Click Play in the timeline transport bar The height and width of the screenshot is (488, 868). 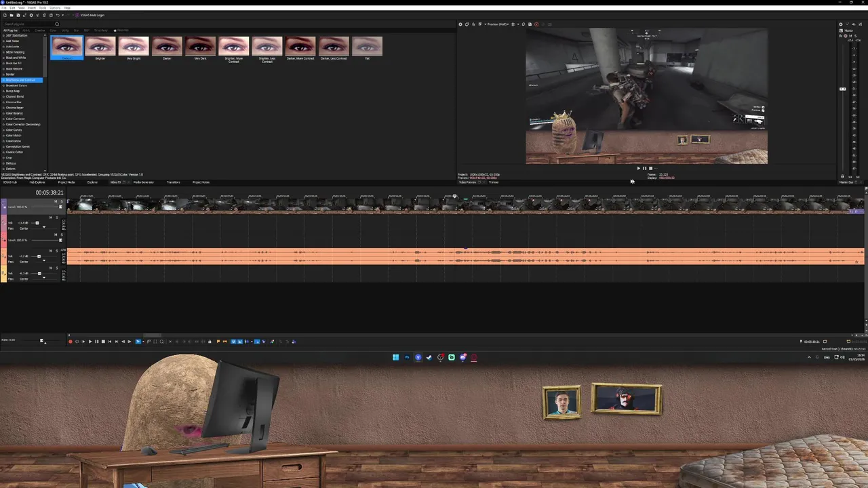[x=90, y=342]
